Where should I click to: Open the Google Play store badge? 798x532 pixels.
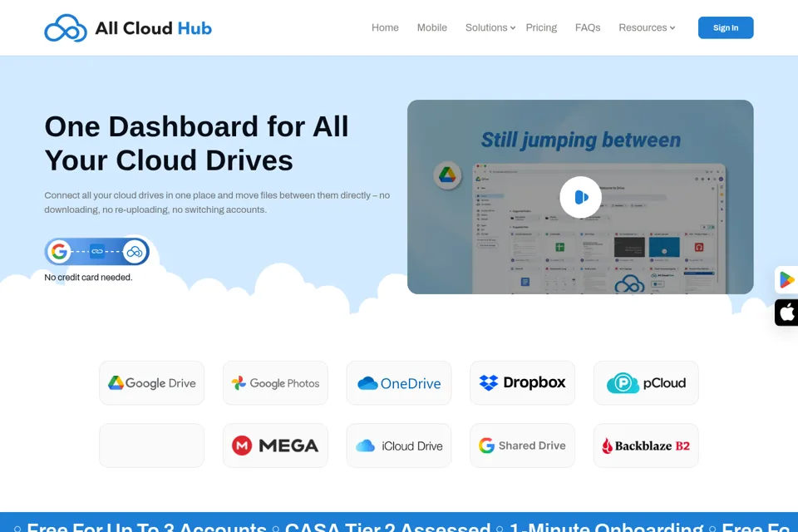(786, 280)
